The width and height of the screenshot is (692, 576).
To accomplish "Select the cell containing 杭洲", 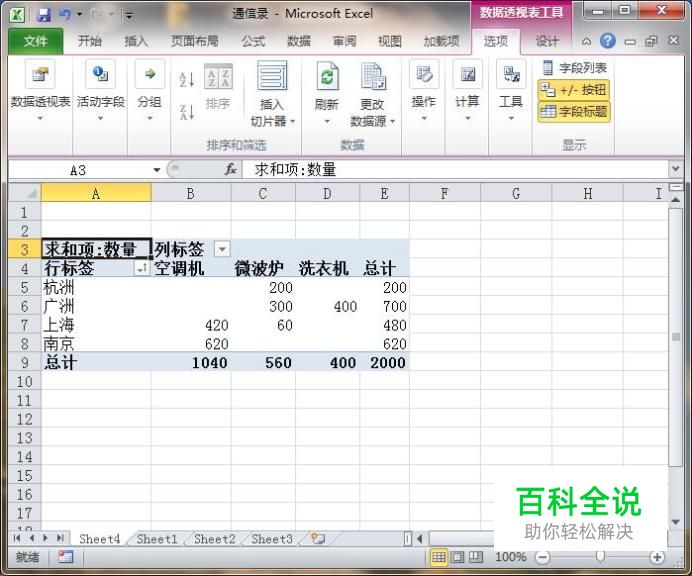I will (x=96, y=287).
